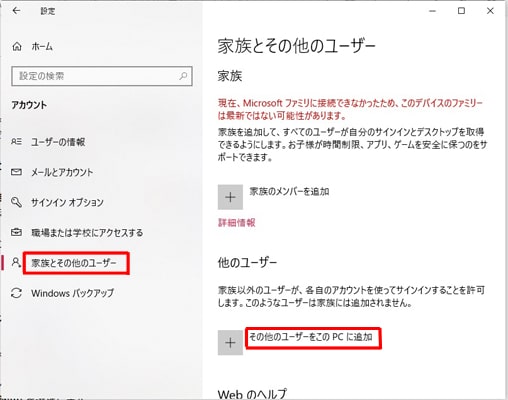Click the search magnifier icon
Image resolution: width=508 pixels, height=400 pixels.
(x=183, y=76)
